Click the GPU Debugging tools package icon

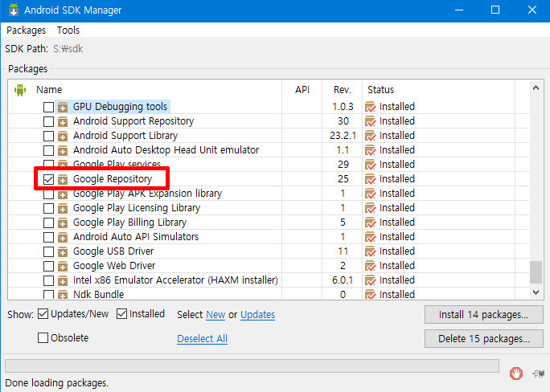[x=63, y=107]
